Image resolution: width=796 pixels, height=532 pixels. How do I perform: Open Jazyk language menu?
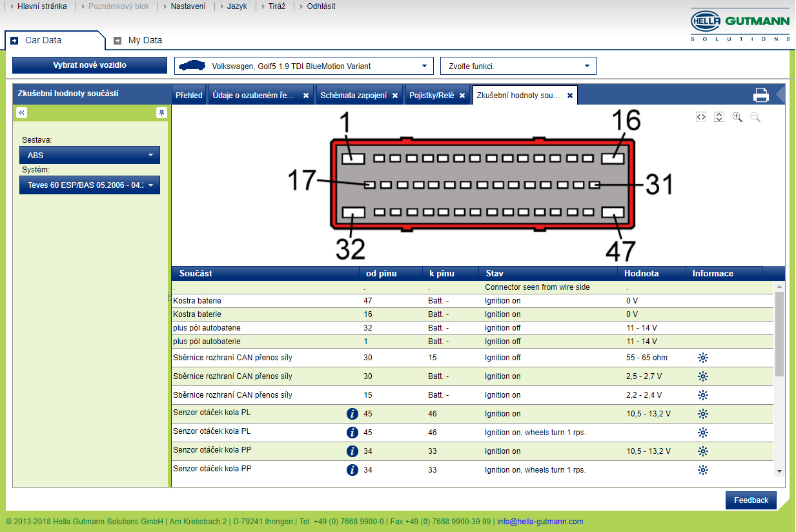(237, 6)
